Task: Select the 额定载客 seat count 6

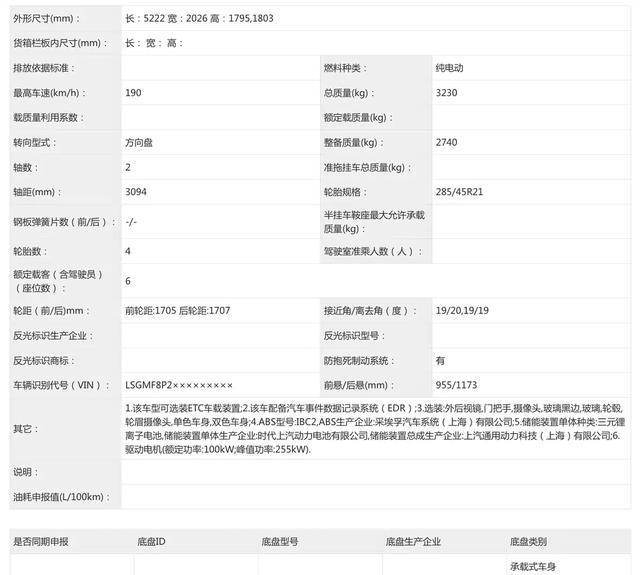Action: point(128,281)
